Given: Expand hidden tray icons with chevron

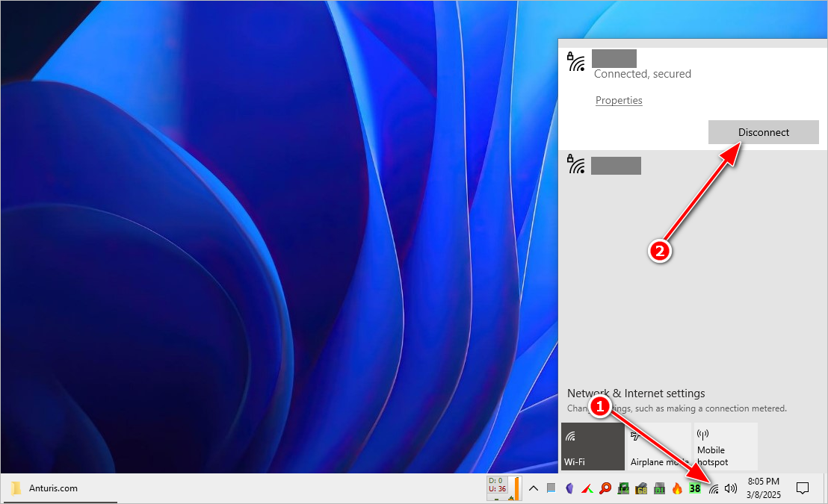Looking at the screenshot, I should 534,489.
